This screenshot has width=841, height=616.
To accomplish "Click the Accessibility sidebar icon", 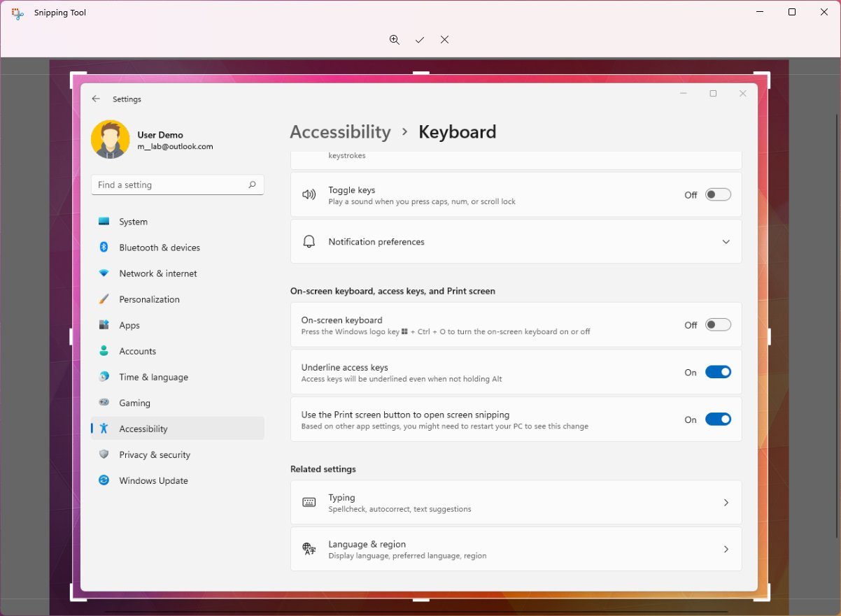I will pos(106,429).
